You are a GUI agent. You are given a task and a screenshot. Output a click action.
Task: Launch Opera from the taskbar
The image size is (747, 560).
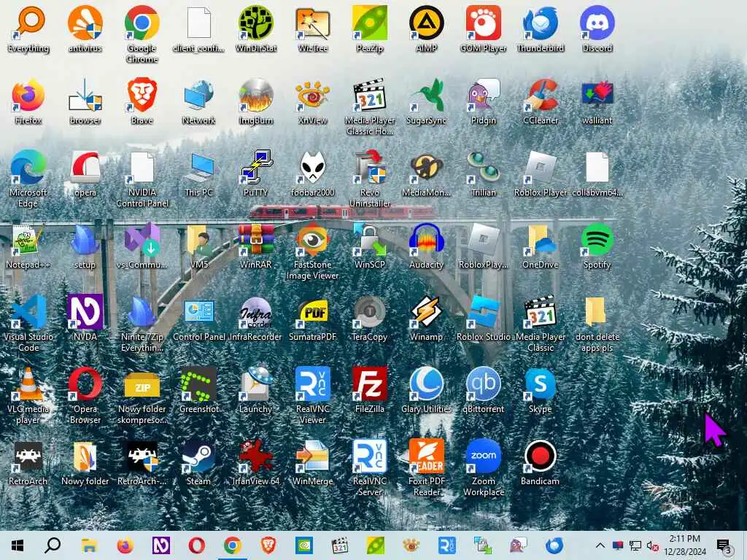tap(196, 545)
